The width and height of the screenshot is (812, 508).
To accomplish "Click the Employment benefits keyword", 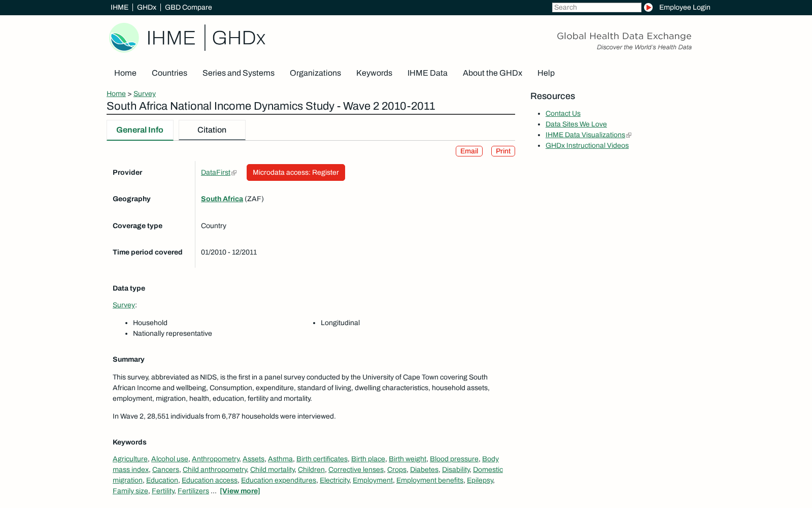I will click(430, 481).
